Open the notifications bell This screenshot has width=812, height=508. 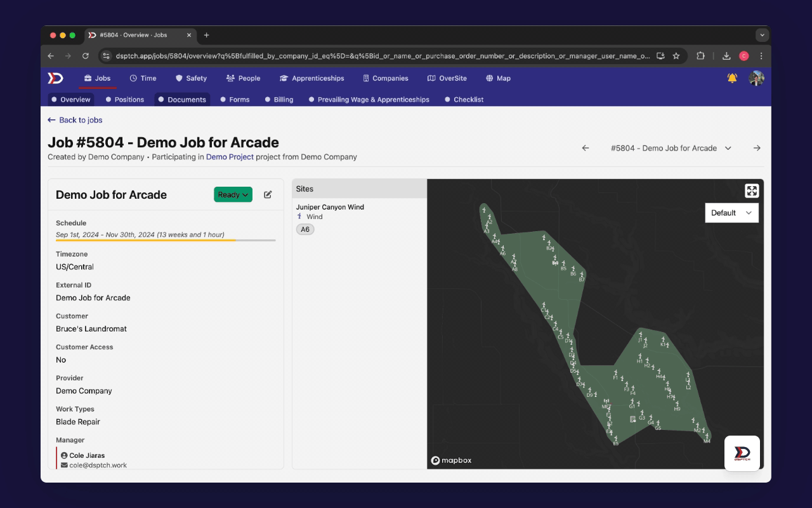(x=732, y=78)
